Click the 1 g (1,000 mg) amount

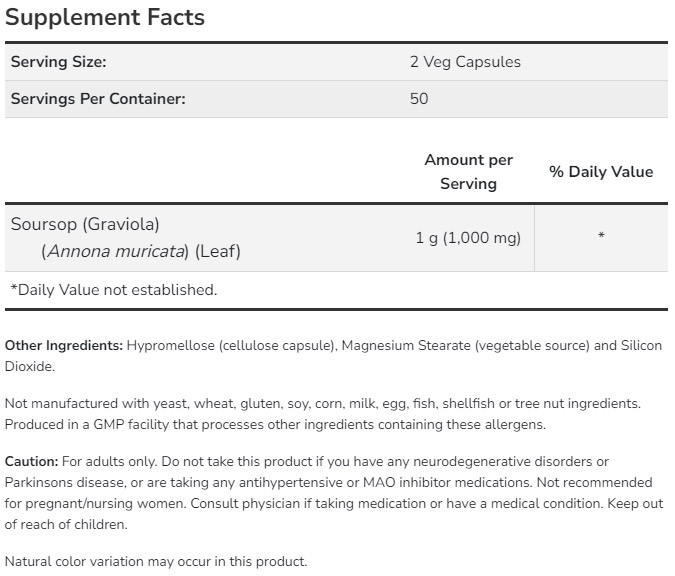(468, 238)
